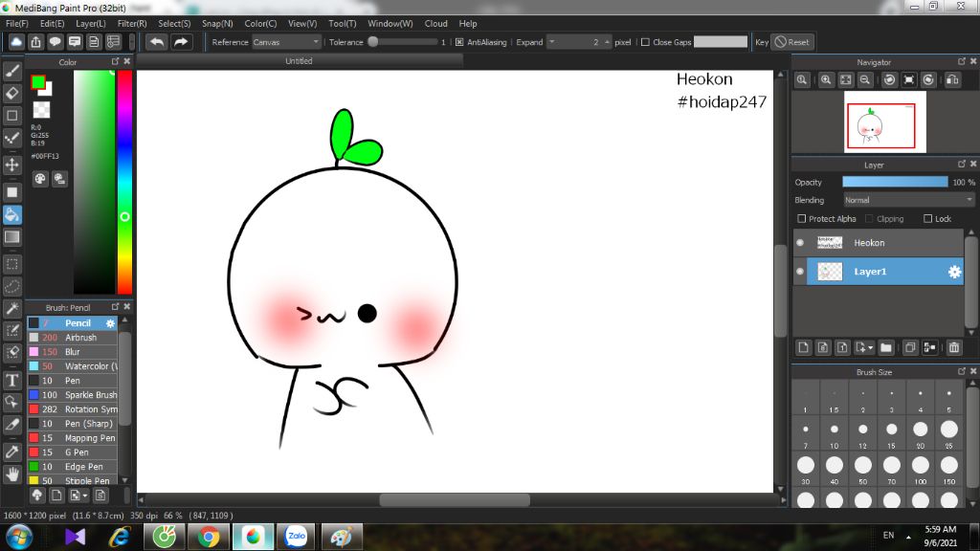The width and height of the screenshot is (980, 551).
Task: Duplicate the layer icon
Action: [910, 347]
